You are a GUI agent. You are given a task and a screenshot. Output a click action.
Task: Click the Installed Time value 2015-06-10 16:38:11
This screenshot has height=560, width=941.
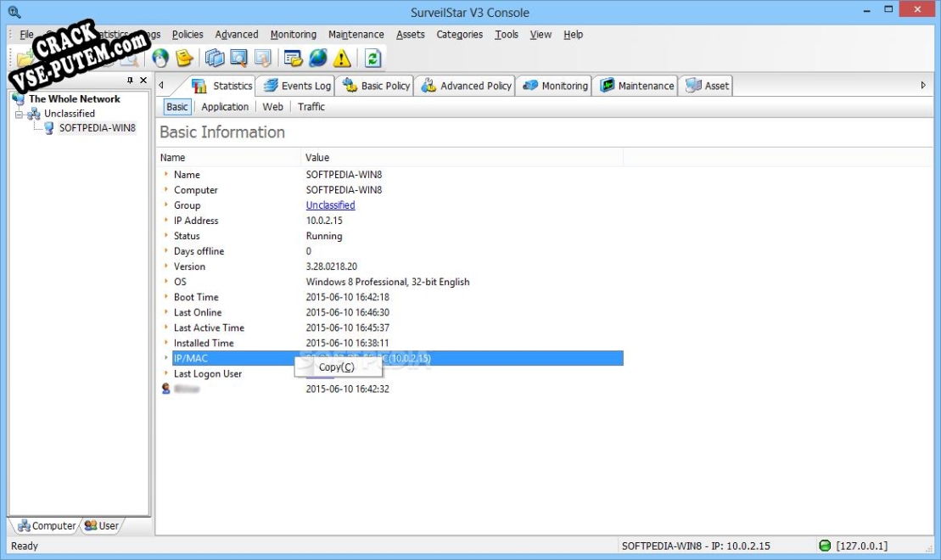(x=348, y=344)
